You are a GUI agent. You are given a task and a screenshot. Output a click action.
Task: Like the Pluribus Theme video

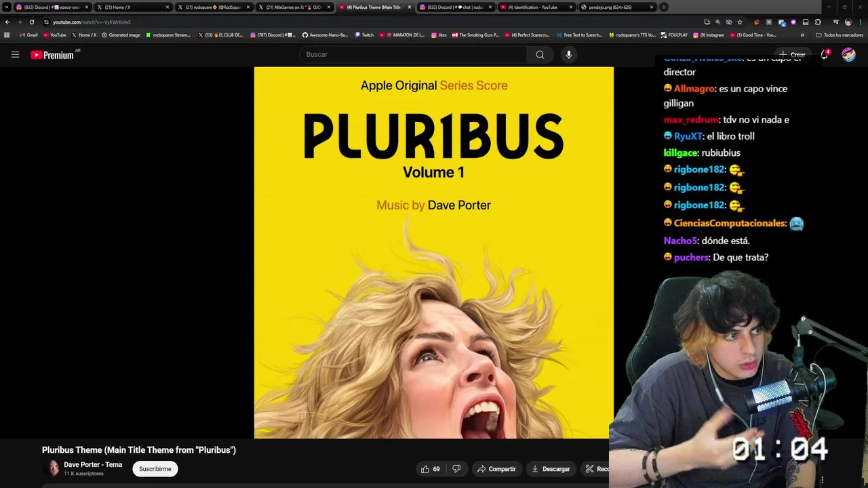pos(430,469)
